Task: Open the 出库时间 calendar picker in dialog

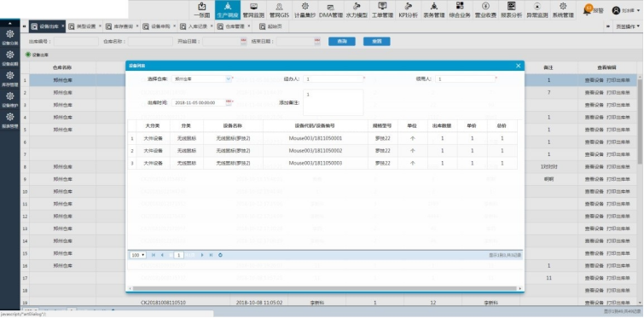Action: [229, 102]
